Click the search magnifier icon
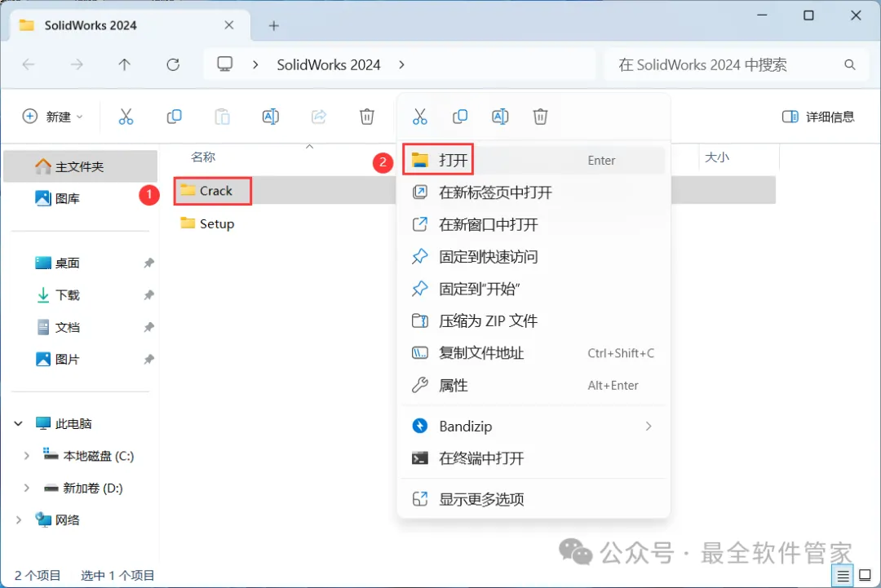This screenshot has height=588, width=881. [x=849, y=64]
